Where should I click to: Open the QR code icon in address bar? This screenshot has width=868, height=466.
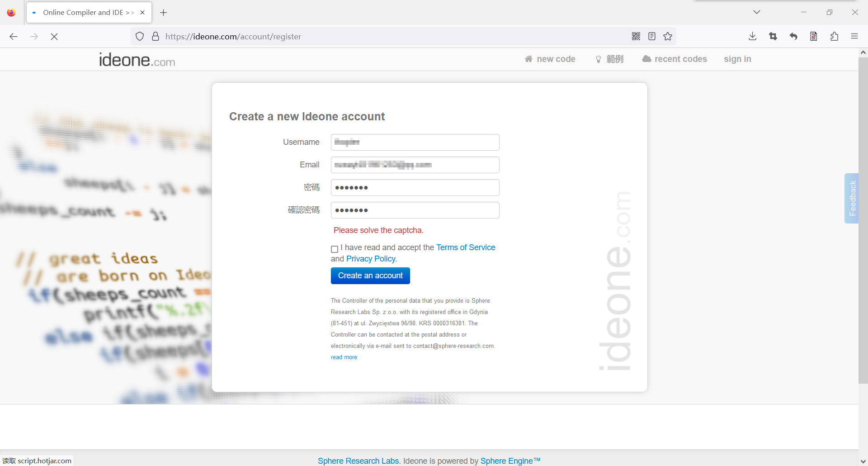(636, 37)
